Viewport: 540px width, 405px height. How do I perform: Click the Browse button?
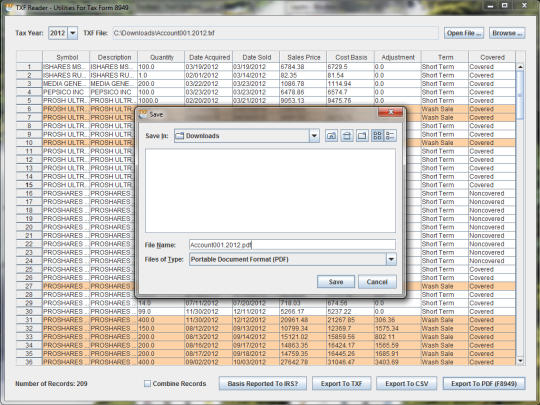tap(507, 33)
